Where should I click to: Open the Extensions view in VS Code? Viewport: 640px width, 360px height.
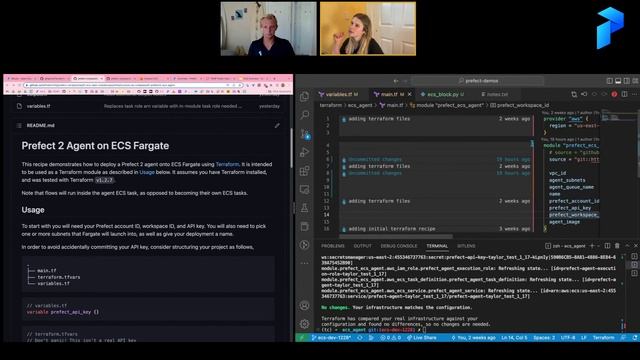point(304,171)
